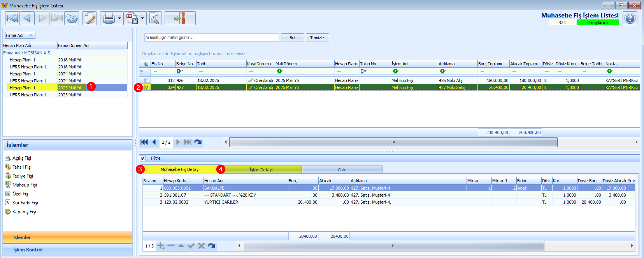Viewport: 644px width, 258px height.
Task: Select the 426 Nolu Alış voucher row
Action: tap(390, 80)
